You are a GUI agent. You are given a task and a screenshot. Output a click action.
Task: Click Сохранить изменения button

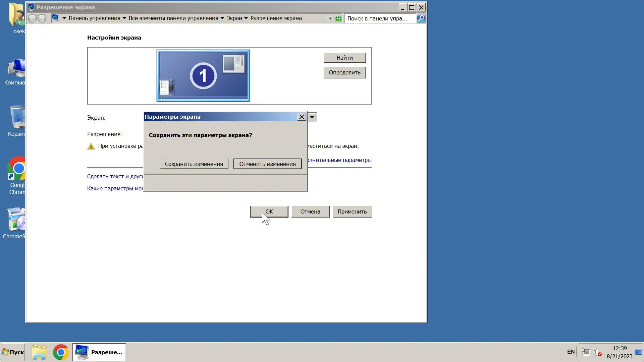[x=194, y=164]
